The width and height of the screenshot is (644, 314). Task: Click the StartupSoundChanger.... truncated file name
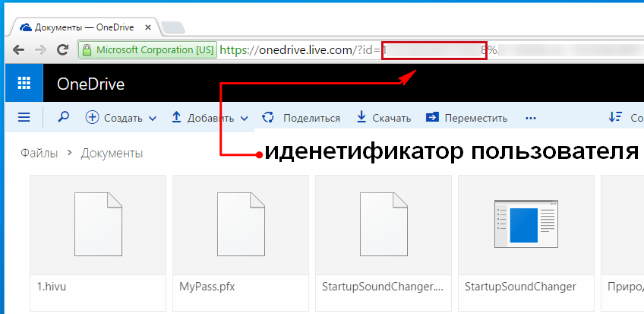(383, 287)
